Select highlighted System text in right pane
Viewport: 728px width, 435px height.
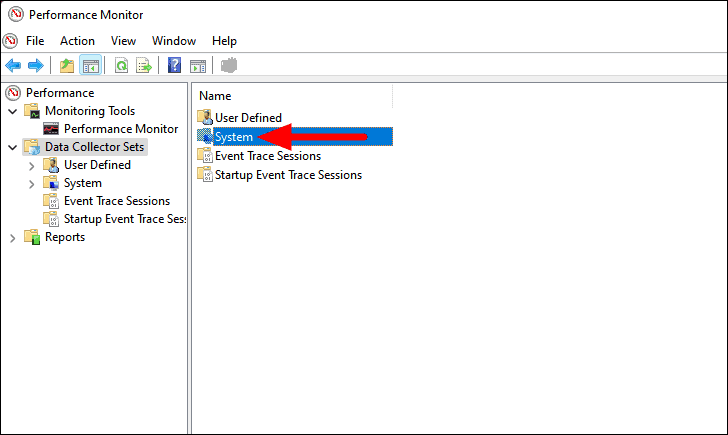(234, 137)
